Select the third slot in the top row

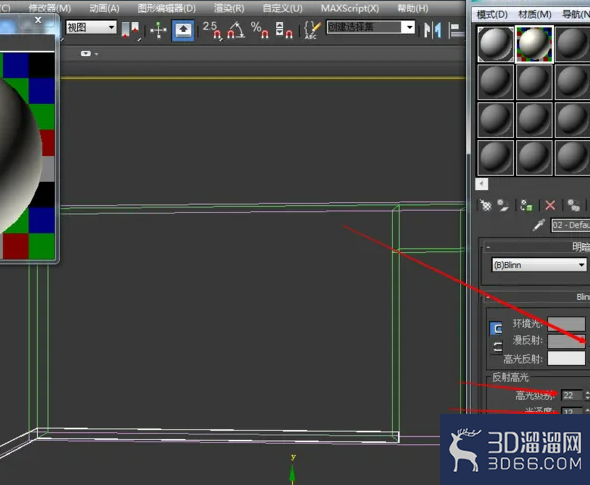(x=572, y=44)
